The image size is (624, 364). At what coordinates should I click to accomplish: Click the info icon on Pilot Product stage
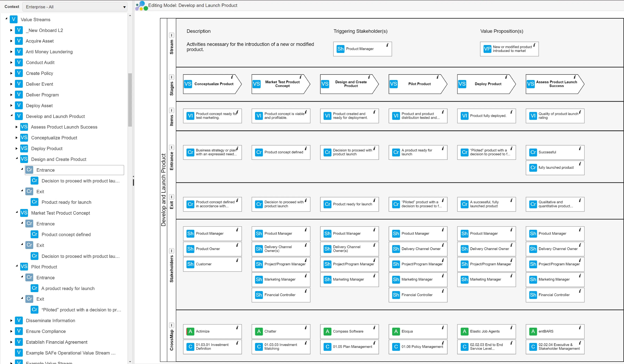pyautogui.click(x=438, y=77)
